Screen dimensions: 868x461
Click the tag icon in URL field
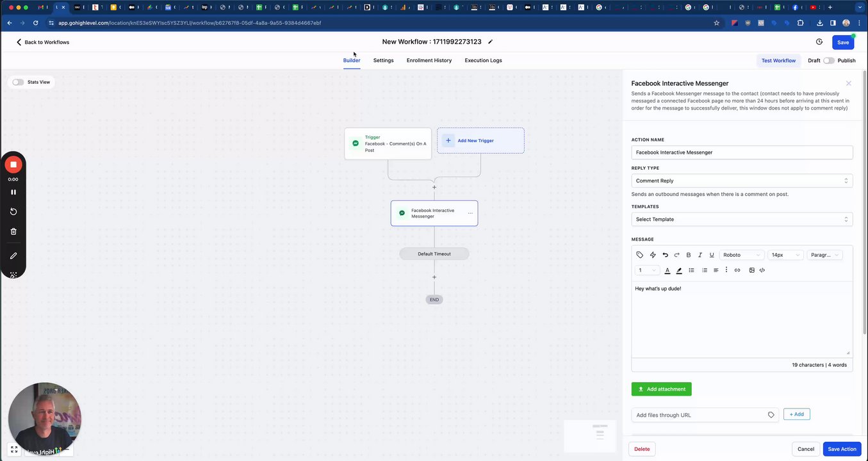(771, 415)
